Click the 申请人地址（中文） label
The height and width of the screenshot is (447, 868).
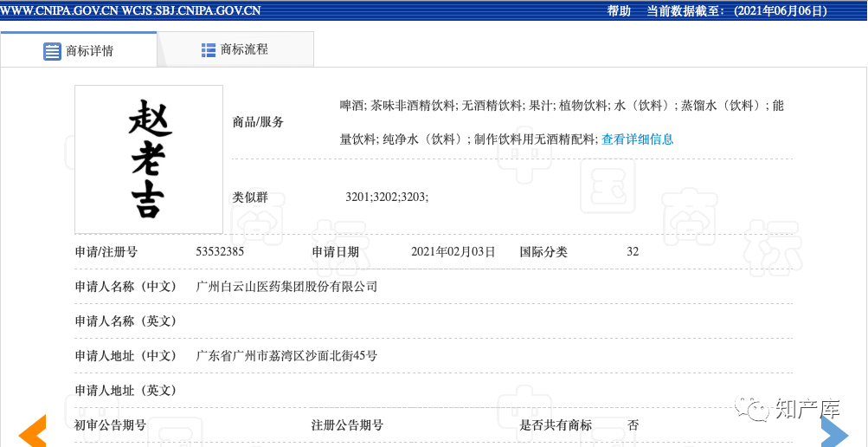(125, 355)
